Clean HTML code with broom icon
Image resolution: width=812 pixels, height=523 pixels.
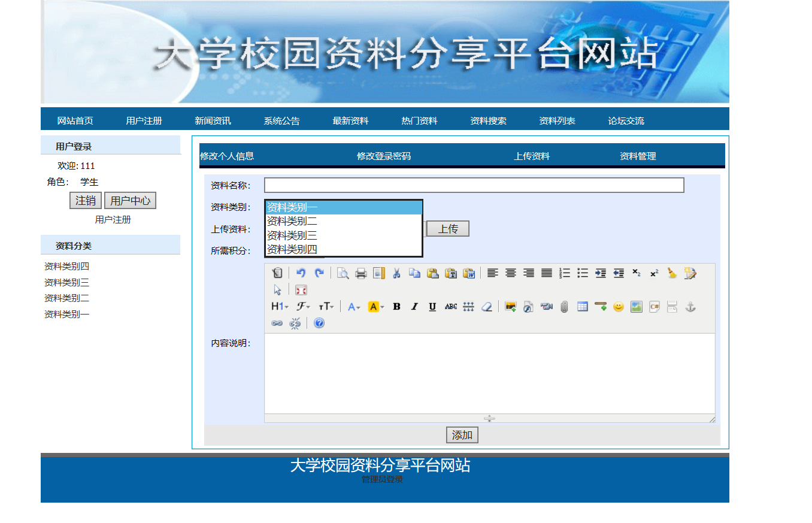tap(672, 273)
